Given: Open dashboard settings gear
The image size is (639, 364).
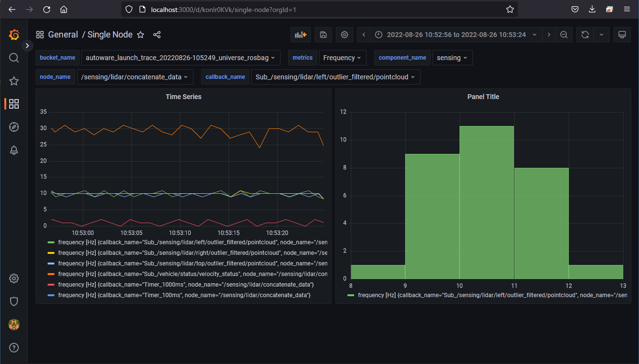Looking at the screenshot, I should [344, 34].
